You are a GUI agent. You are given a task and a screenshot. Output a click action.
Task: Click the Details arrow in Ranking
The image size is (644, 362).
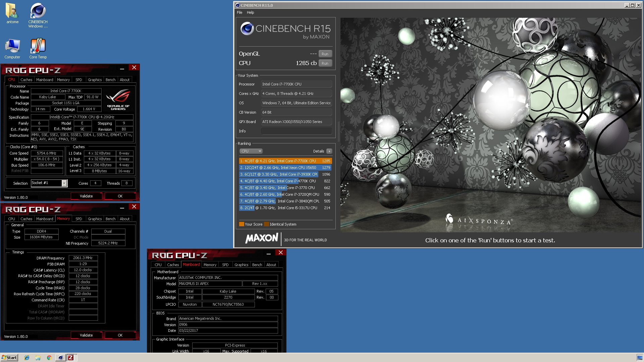(329, 151)
